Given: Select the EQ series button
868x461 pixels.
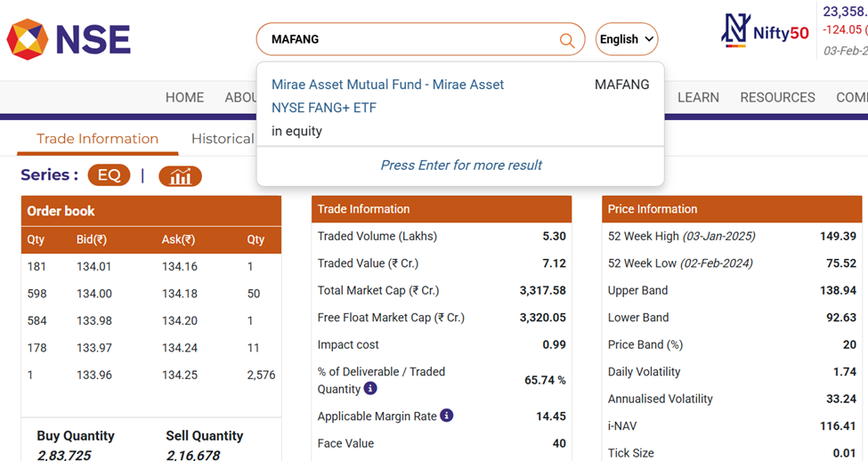Looking at the screenshot, I should tap(109, 175).
